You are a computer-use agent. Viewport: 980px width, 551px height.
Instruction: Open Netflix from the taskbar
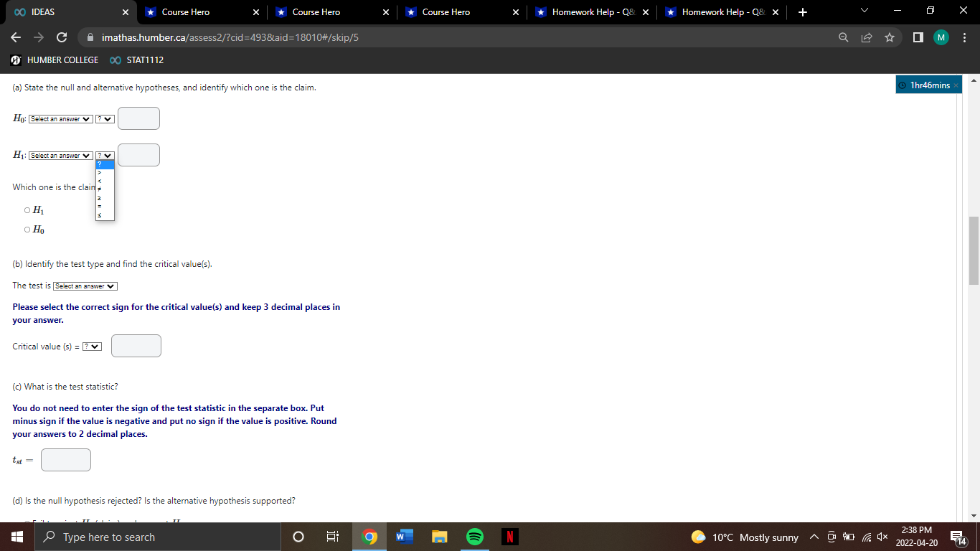(509, 537)
